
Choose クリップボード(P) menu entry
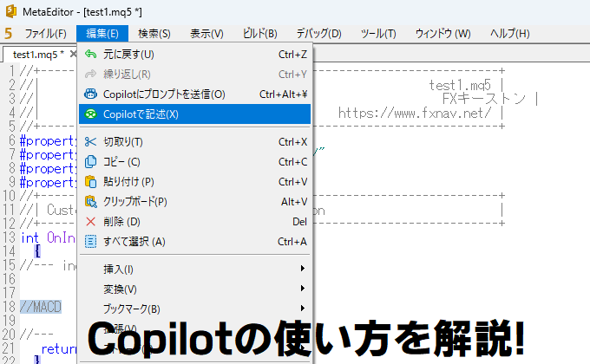pyautogui.click(x=195, y=202)
